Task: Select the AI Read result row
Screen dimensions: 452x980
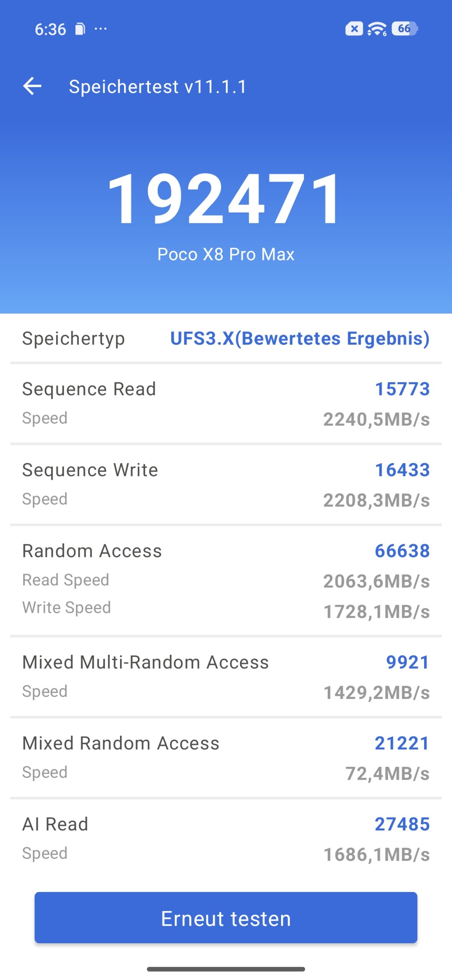Action: click(x=226, y=838)
